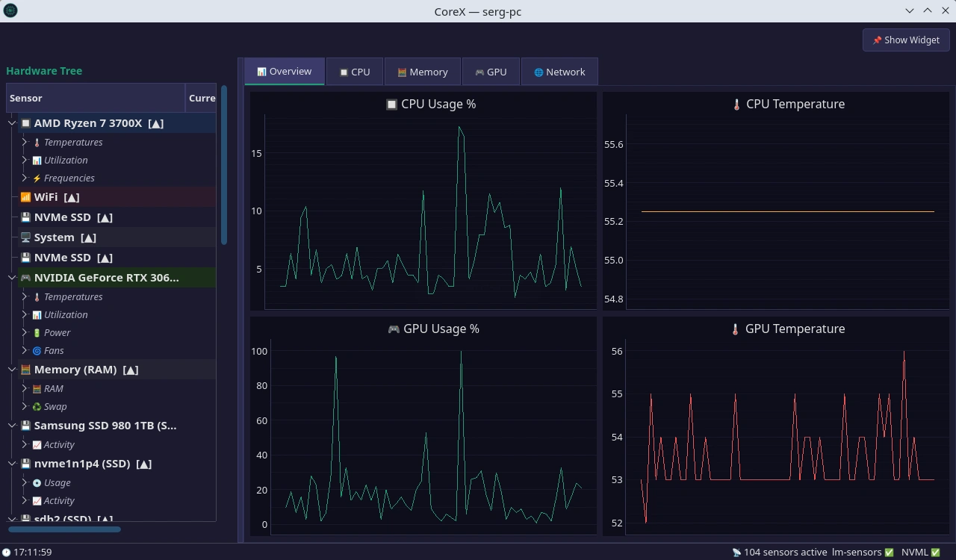The image size is (956, 560).
Task: Click the Memory (RAM) icon in tree
Action: 25,370
